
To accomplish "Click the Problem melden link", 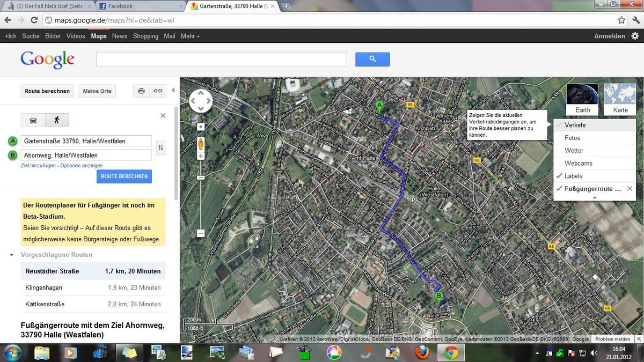I will 613,339.
